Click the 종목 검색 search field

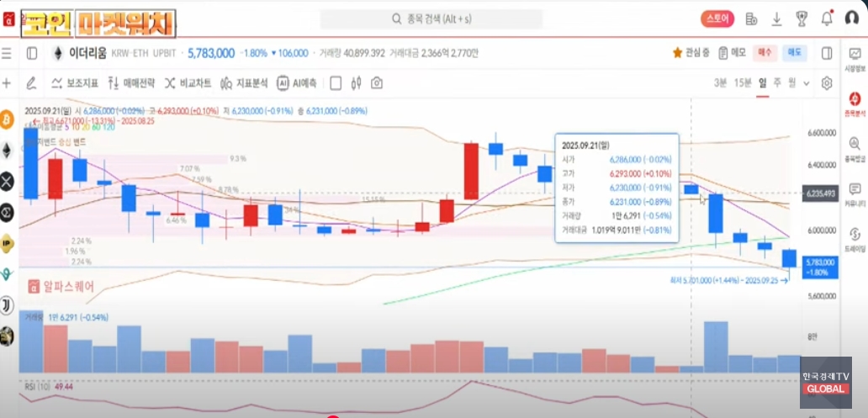(x=431, y=19)
